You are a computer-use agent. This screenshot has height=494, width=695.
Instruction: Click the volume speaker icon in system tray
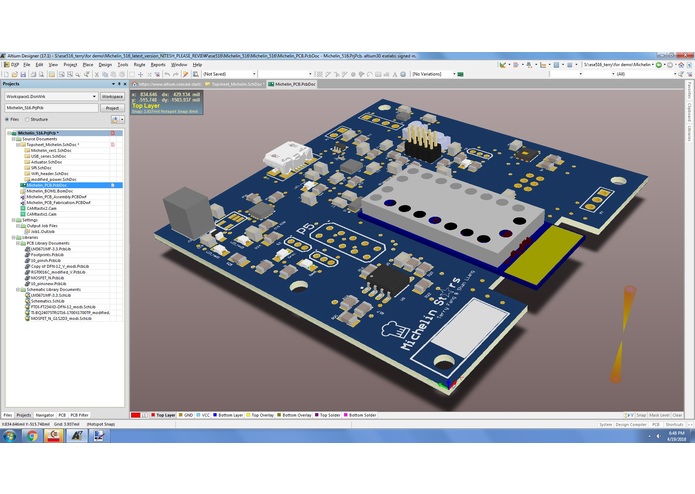[658, 436]
